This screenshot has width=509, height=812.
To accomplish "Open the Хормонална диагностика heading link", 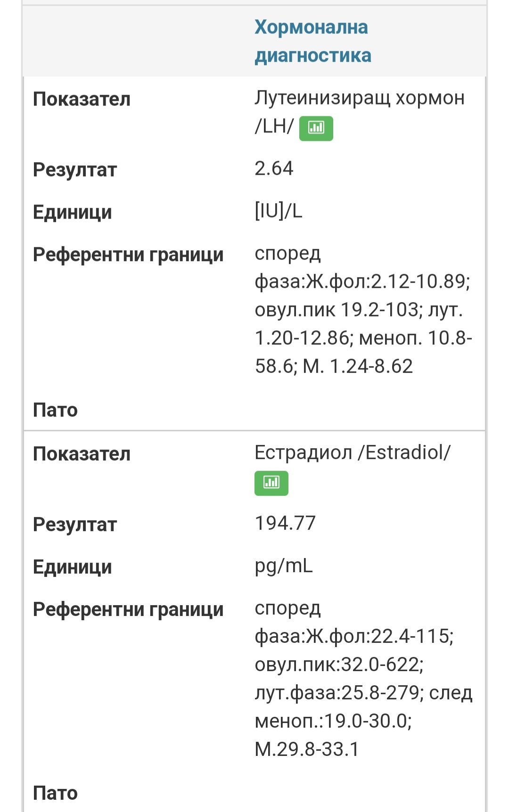I will (x=313, y=41).
